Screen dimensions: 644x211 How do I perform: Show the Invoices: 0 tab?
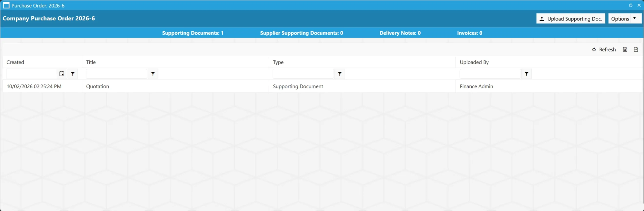(x=469, y=33)
